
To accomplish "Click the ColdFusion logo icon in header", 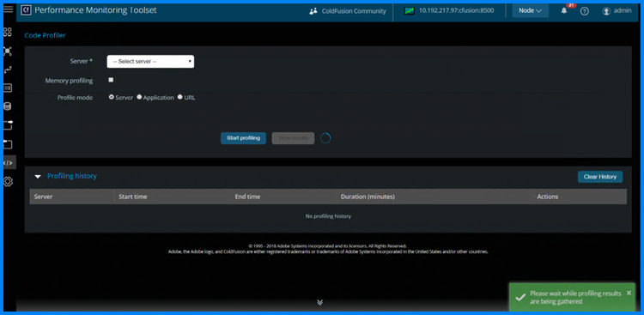I will tap(26, 10).
